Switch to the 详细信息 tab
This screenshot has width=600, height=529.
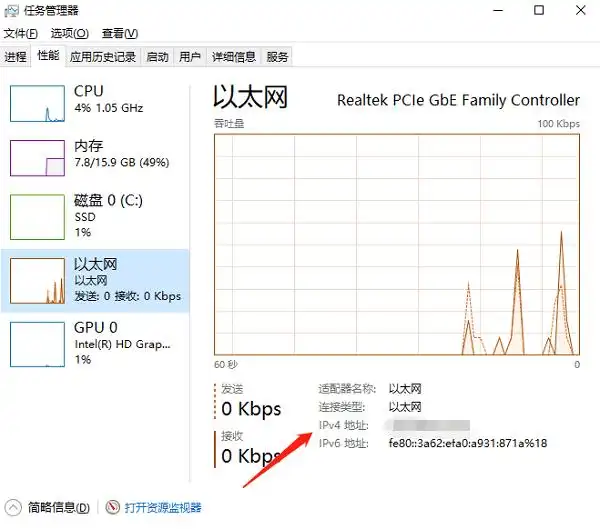(233, 56)
